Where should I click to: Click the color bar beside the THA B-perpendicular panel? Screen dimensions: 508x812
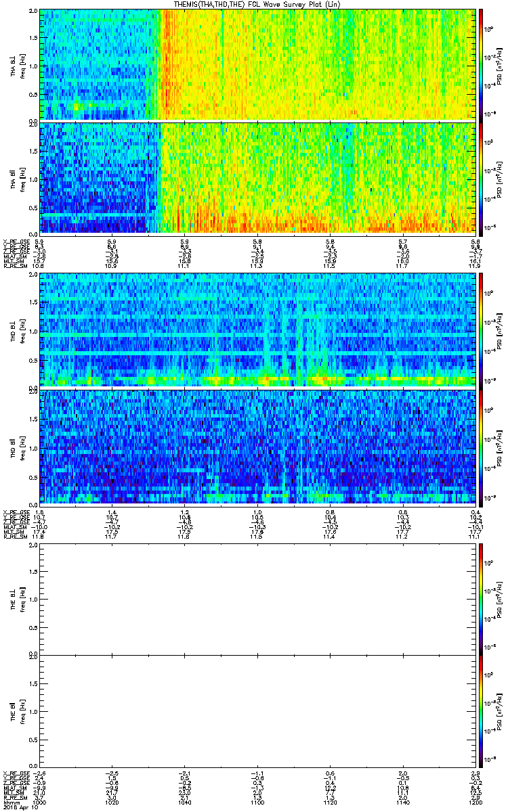click(x=481, y=65)
